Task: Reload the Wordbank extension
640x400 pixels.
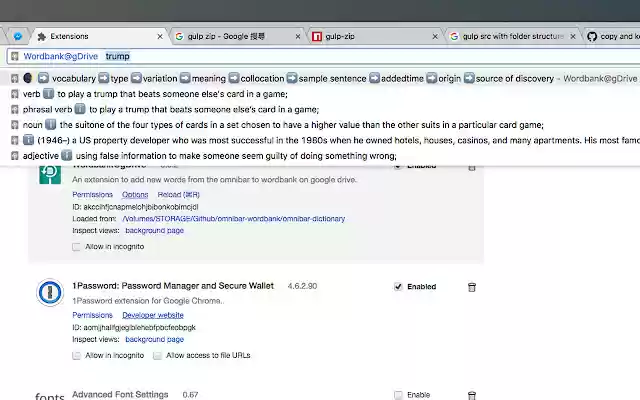Action: click(178, 195)
